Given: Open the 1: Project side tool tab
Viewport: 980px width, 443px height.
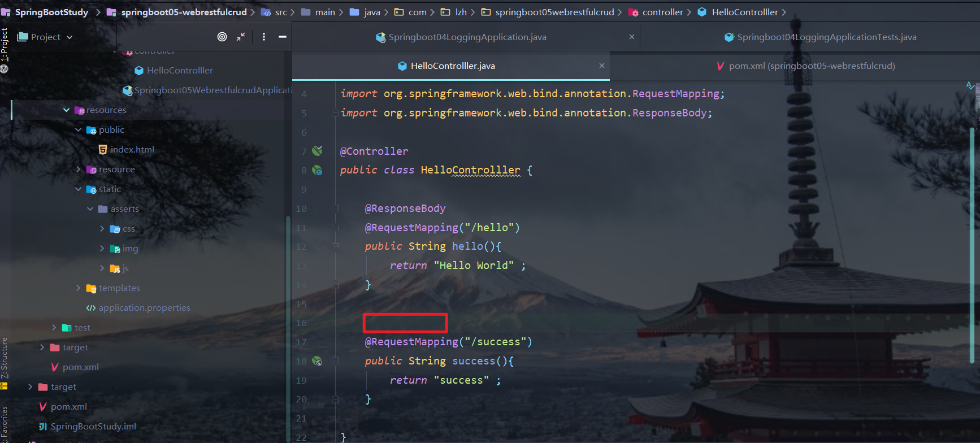Looking at the screenshot, I should [5, 45].
